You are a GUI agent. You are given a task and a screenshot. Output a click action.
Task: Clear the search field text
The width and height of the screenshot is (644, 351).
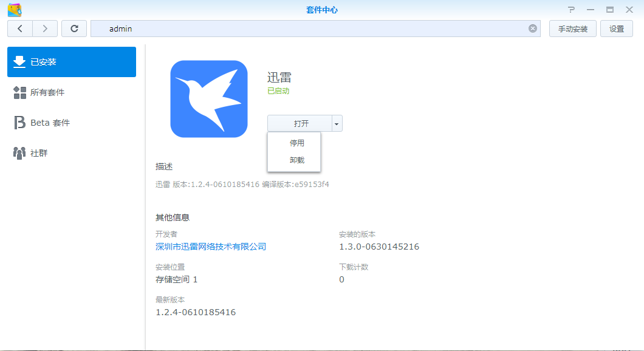point(533,29)
